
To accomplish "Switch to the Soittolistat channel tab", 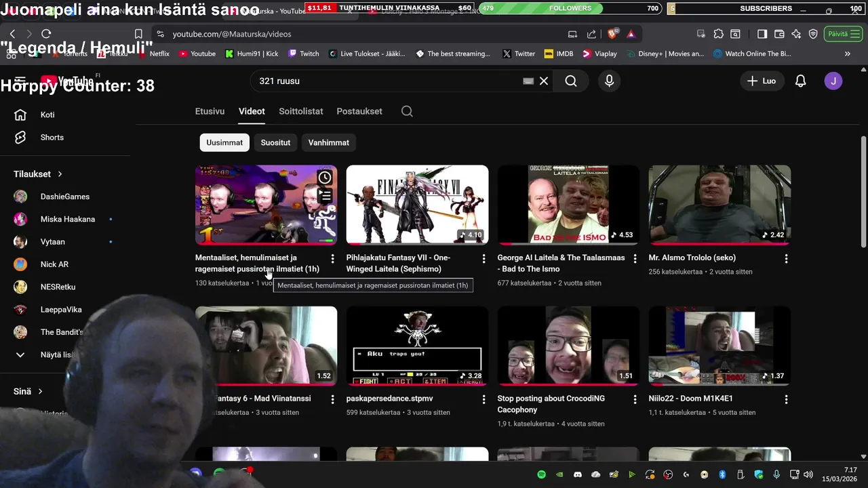I will point(301,111).
